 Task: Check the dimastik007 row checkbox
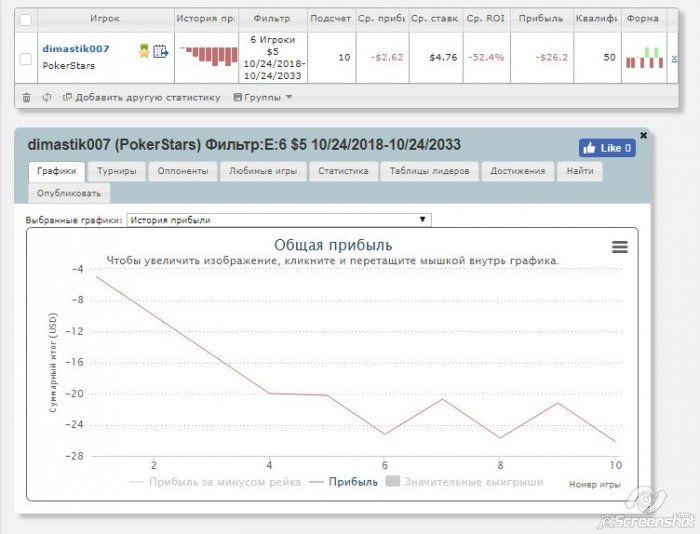click(26, 58)
